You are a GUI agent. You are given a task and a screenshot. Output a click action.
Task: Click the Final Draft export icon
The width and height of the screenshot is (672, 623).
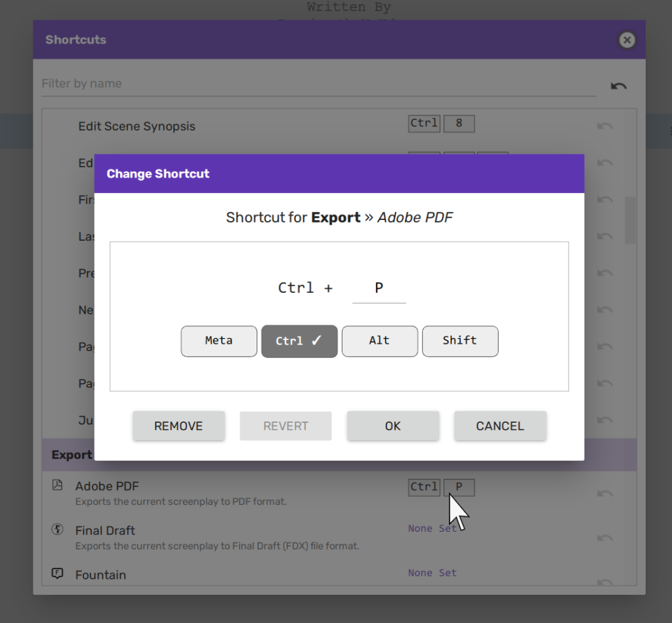click(x=58, y=529)
